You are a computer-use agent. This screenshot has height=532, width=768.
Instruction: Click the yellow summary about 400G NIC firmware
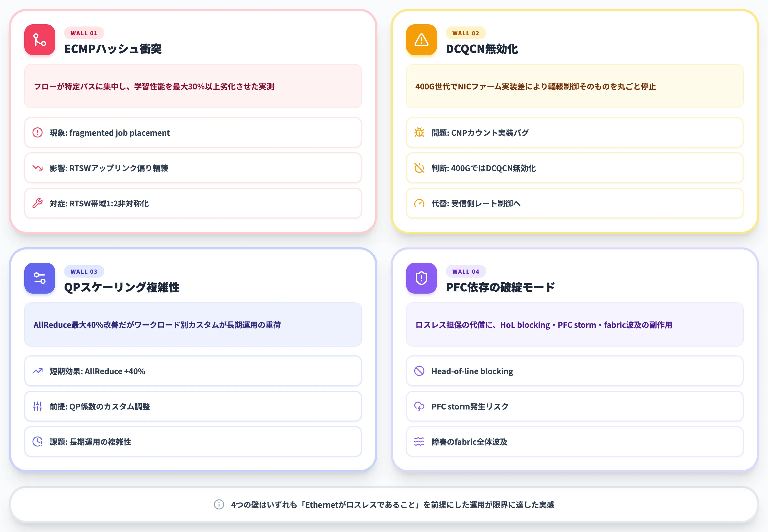pyautogui.click(x=574, y=86)
